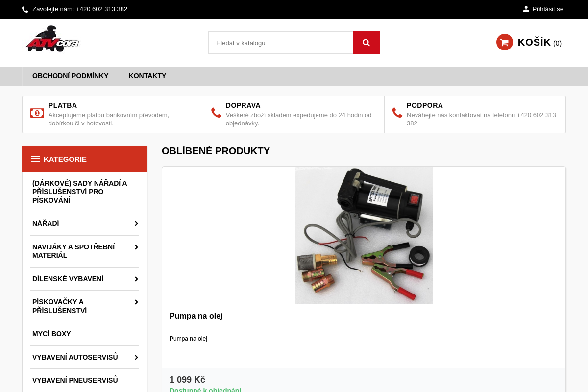Expand the Dílenské vybavení category arrow
This screenshot has width=588, height=392.
pos(136,279)
